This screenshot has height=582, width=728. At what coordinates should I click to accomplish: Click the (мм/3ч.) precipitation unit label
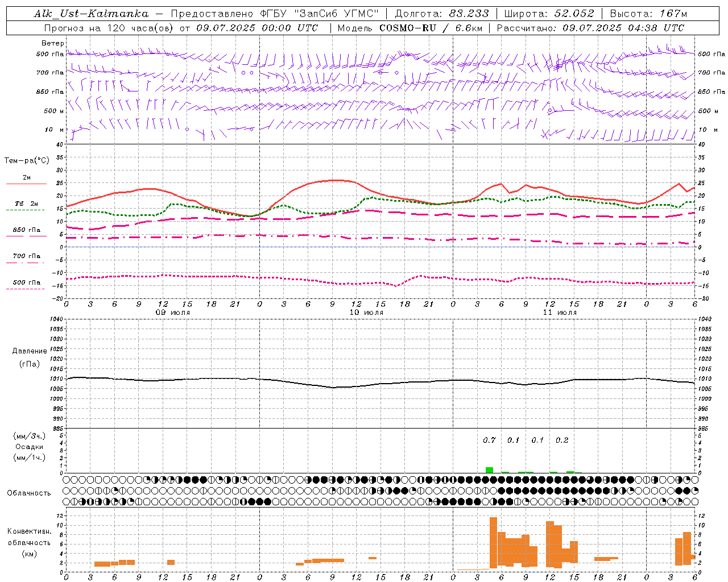(x=30, y=436)
